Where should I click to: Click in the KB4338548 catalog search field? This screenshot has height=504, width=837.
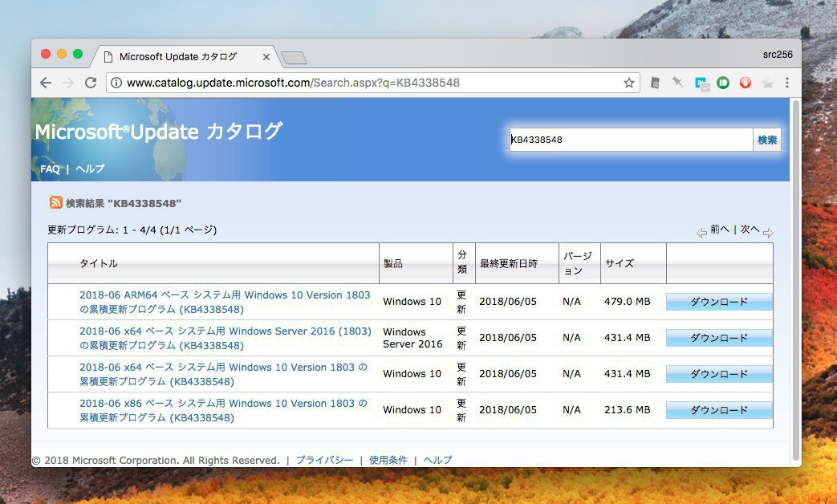[x=630, y=140]
